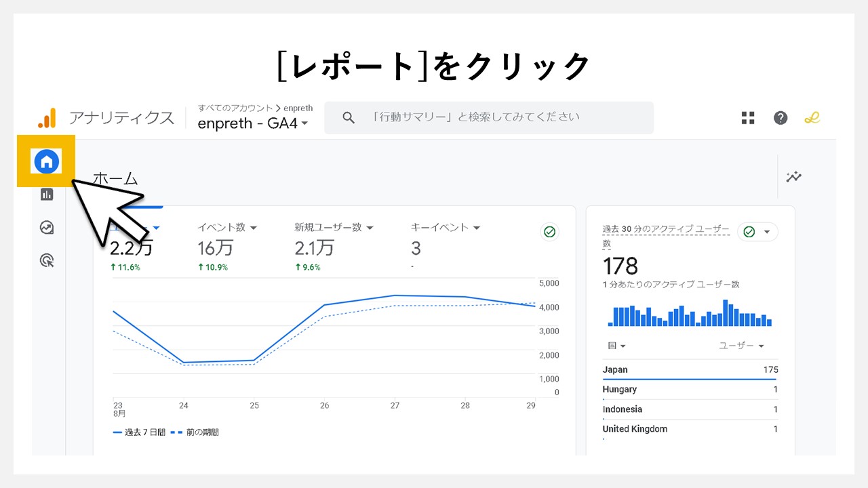Click the search bar to search reports
The width and height of the screenshot is (868, 488).
point(488,117)
